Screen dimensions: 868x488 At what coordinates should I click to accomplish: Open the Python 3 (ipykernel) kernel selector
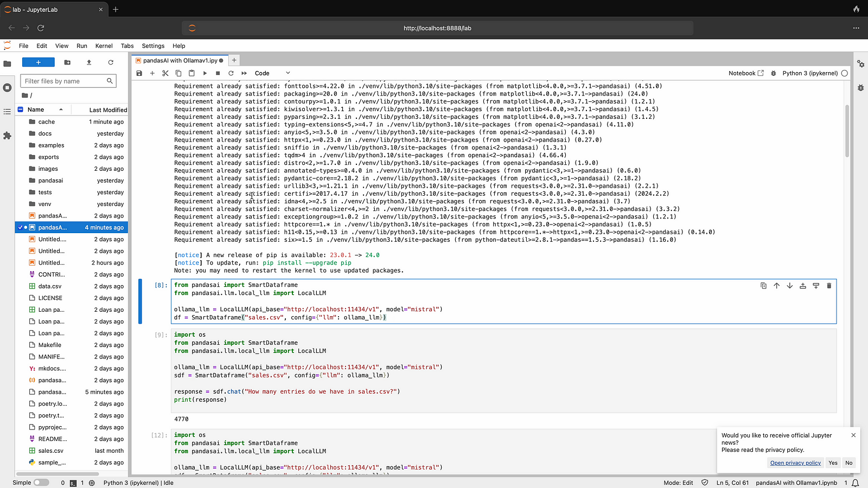pos(809,73)
